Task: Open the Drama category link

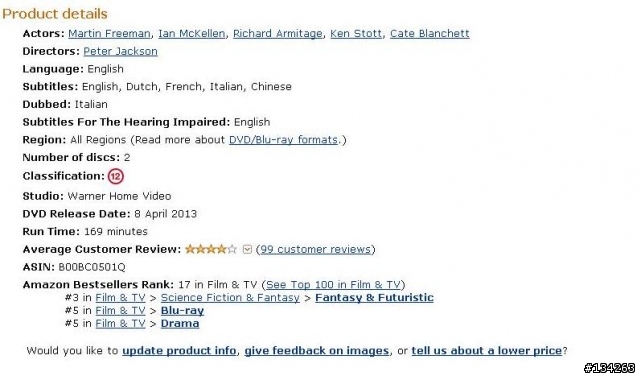Action: [180, 324]
